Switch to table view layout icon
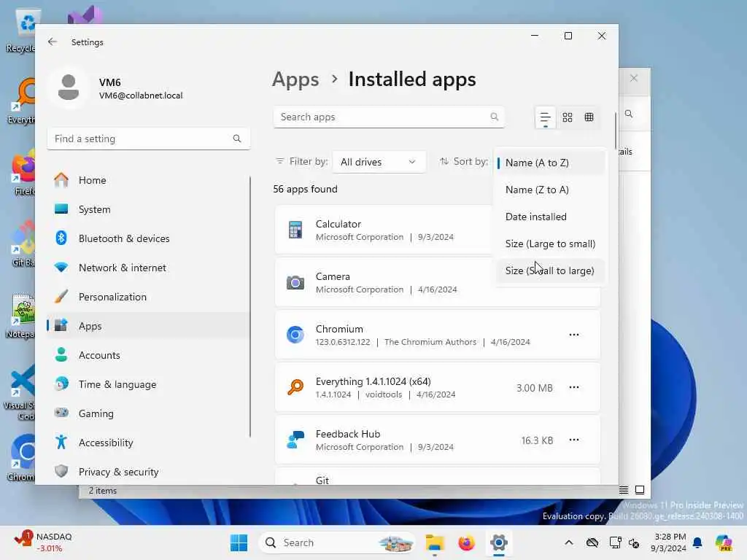The image size is (747, 560). [589, 117]
